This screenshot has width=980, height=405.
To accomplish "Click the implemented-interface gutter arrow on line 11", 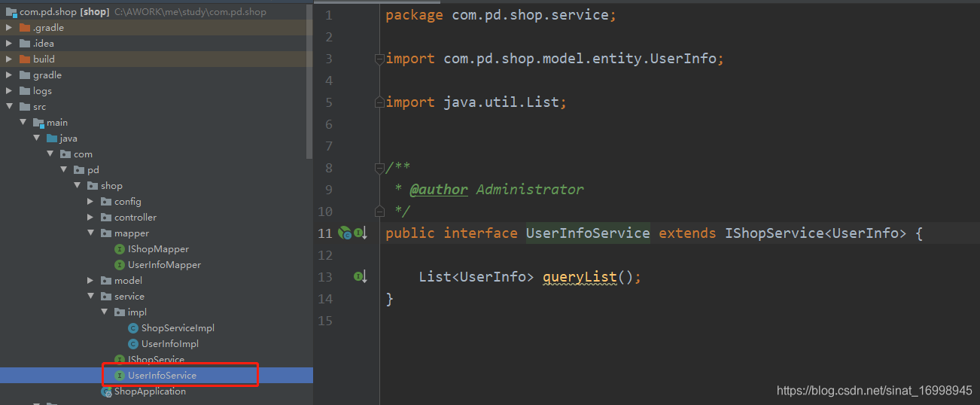I will [361, 233].
